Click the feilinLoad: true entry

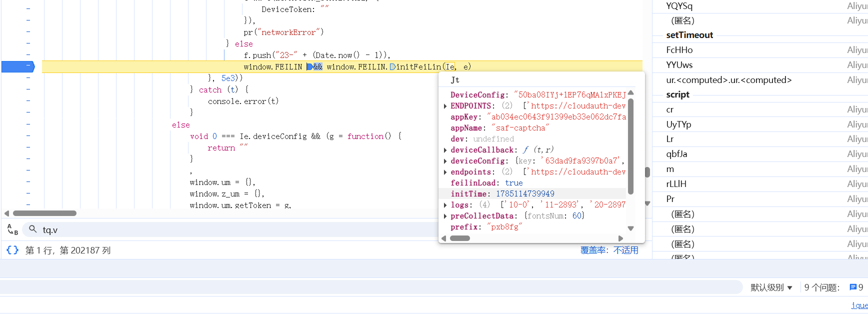pyautogui.click(x=486, y=183)
